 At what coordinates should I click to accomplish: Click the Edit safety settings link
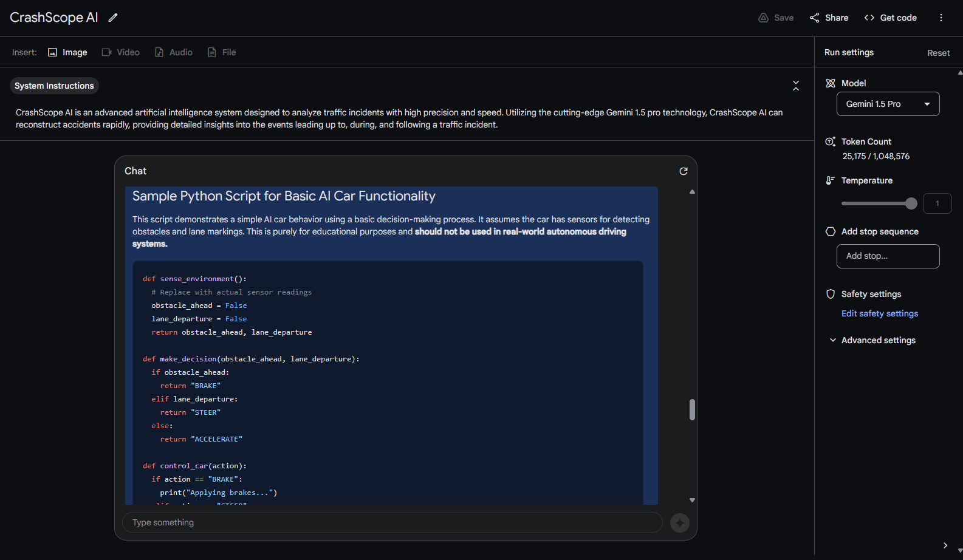[879, 313]
